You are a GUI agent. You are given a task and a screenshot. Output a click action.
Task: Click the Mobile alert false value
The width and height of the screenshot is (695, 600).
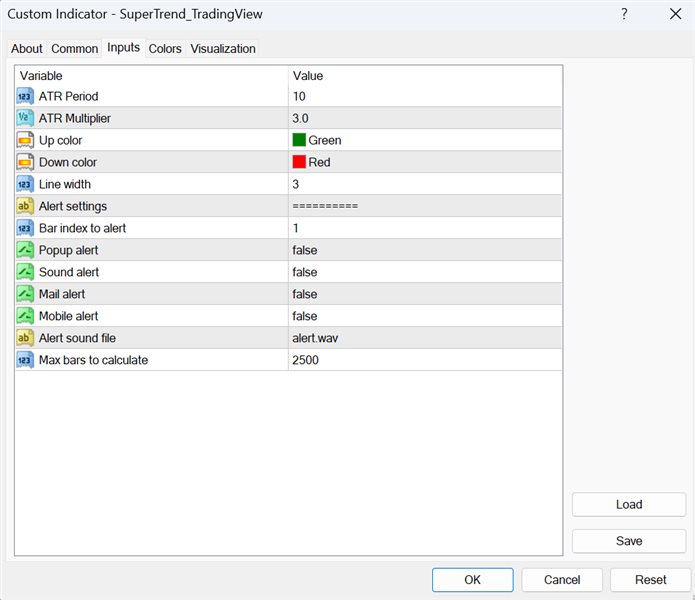click(x=305, y=316)
